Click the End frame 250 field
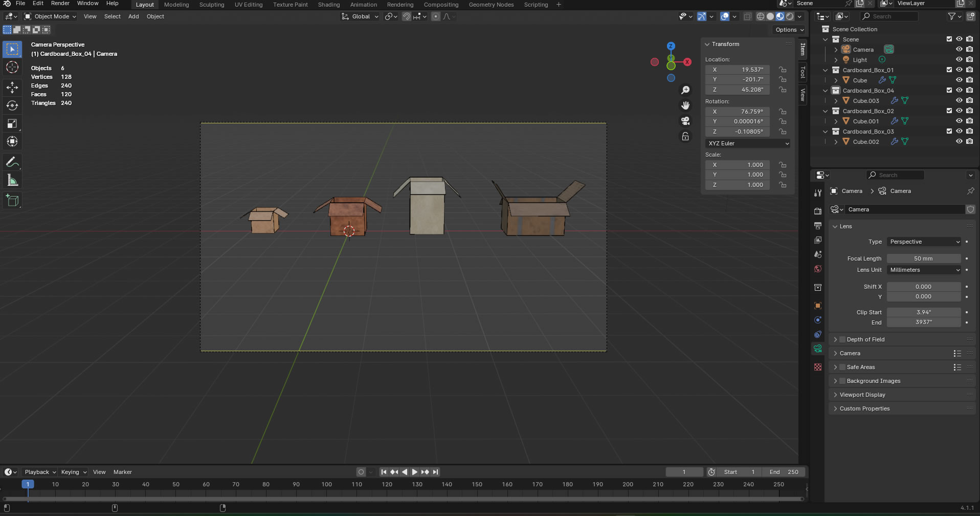980x516 pixels. tap(784, 472)
